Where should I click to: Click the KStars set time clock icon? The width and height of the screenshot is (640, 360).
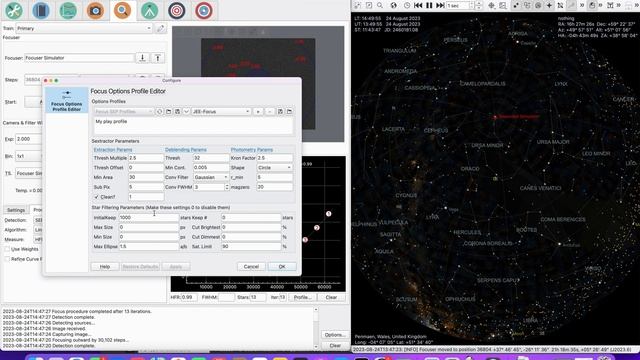(x=407, y=5)
